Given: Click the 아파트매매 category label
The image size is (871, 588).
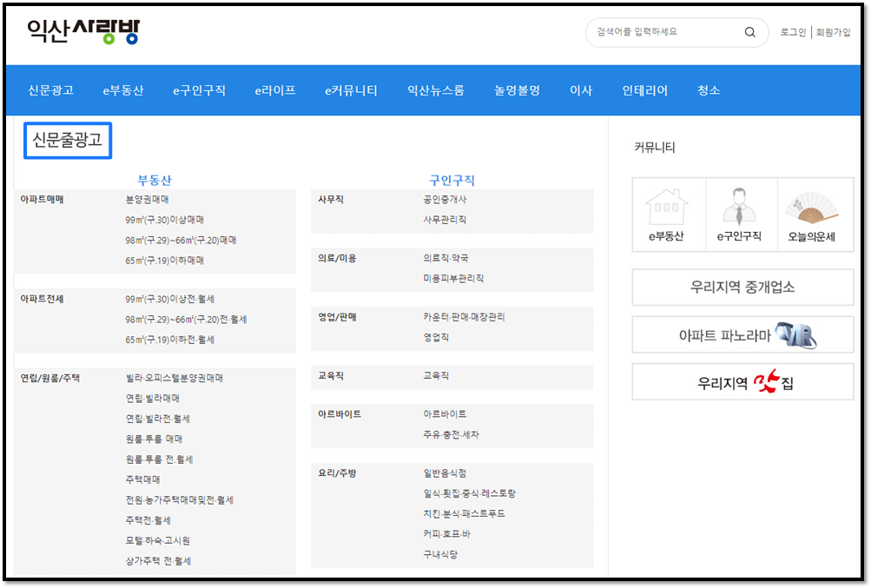Looking at the screenshot, I should pyautogui.click(x=43, y=200).
